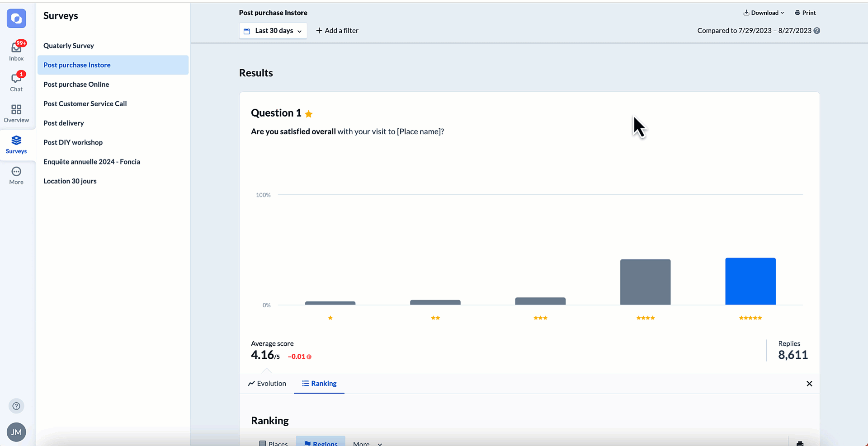This screenshot has width=868, height=446.
Task: Select the Ranking tab
Action: 319,383
